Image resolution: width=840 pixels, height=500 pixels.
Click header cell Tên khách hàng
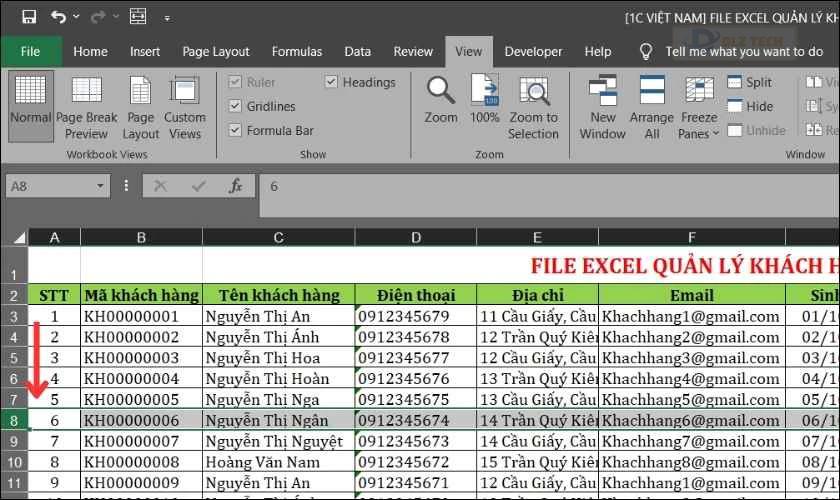[x=279, y=295]
